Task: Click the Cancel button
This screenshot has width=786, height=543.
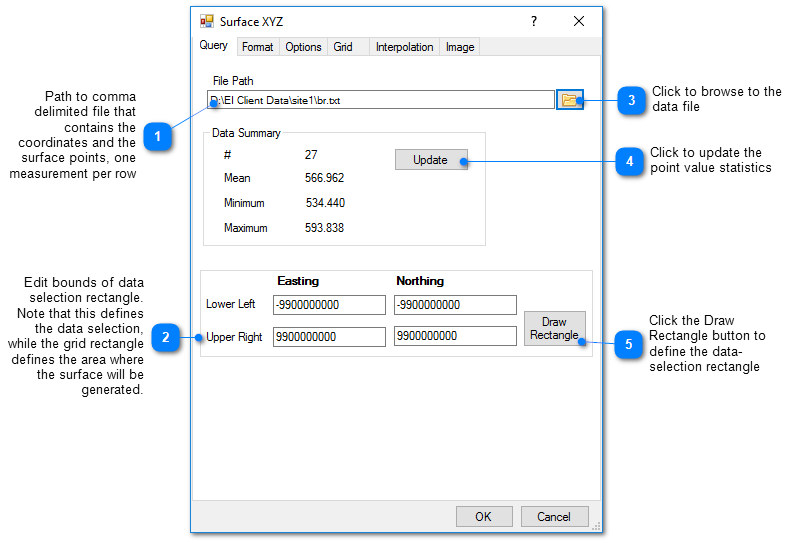Action: [x=554, y=516]
